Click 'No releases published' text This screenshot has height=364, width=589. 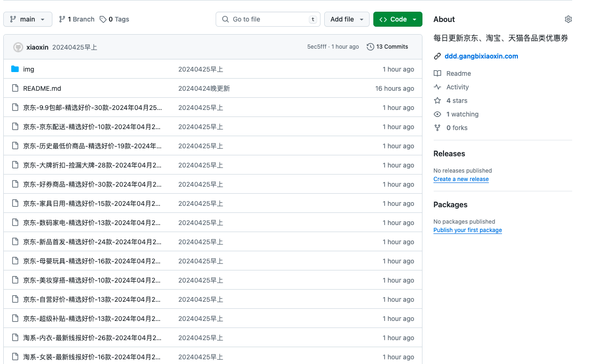pyautogui.click(x=463, y=171)
